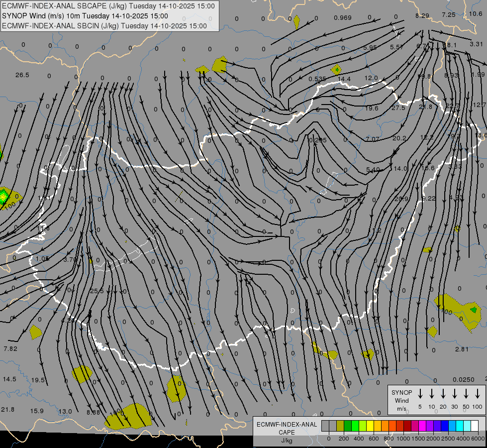Select the SYNOP Wind 10m title line

85,16
